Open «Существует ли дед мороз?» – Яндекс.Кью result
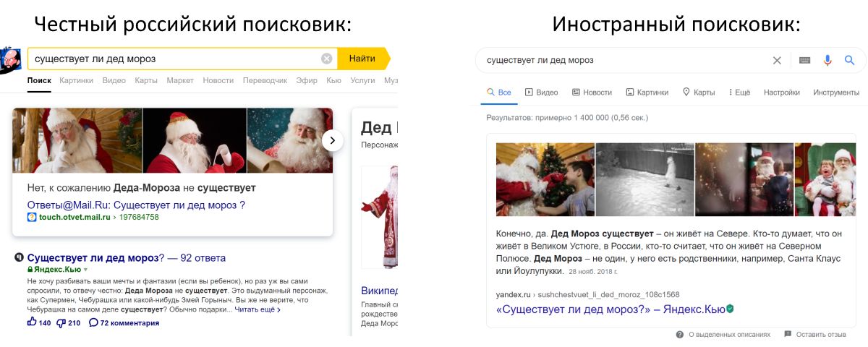The height and width of the screenshot is (347, 868). (x=610, y=309)
